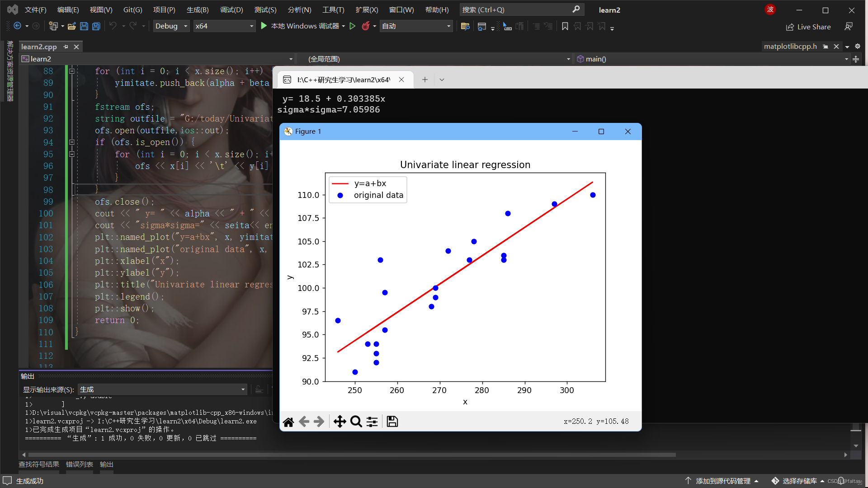The height and width of the screenshot is (488, 868).
Task: Open the 帮助(H) menu
Action: tap(437, 9)
